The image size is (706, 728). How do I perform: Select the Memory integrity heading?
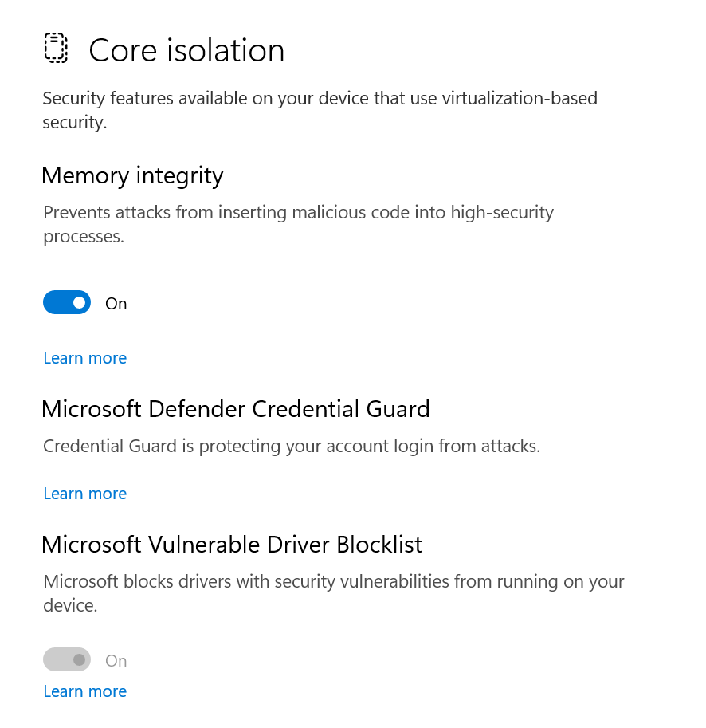[132, 176]
